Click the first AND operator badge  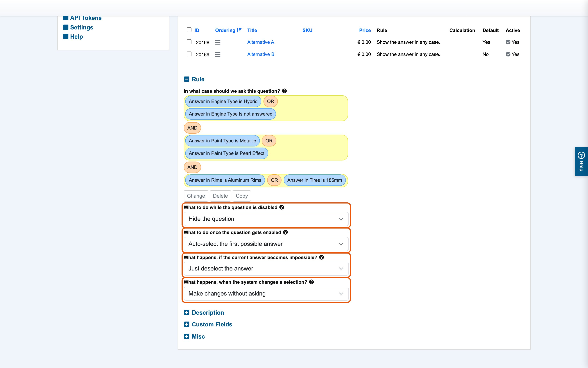pyautogui.click(x=192, y=128)
